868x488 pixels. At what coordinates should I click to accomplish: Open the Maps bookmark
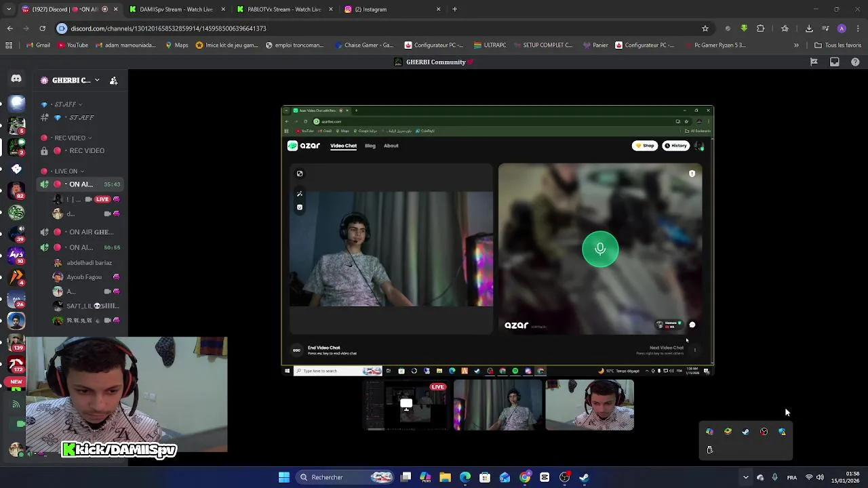[176, 45]
